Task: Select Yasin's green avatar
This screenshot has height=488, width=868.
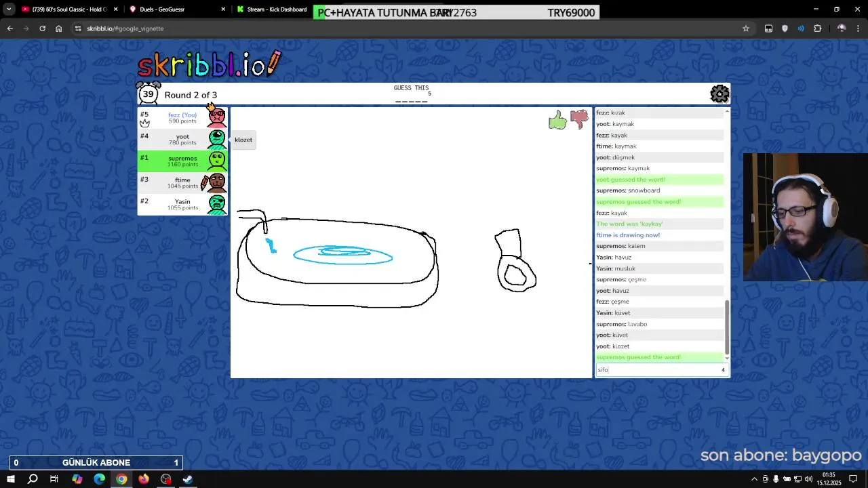Action: pyautogui.click(x=217, y=204)
